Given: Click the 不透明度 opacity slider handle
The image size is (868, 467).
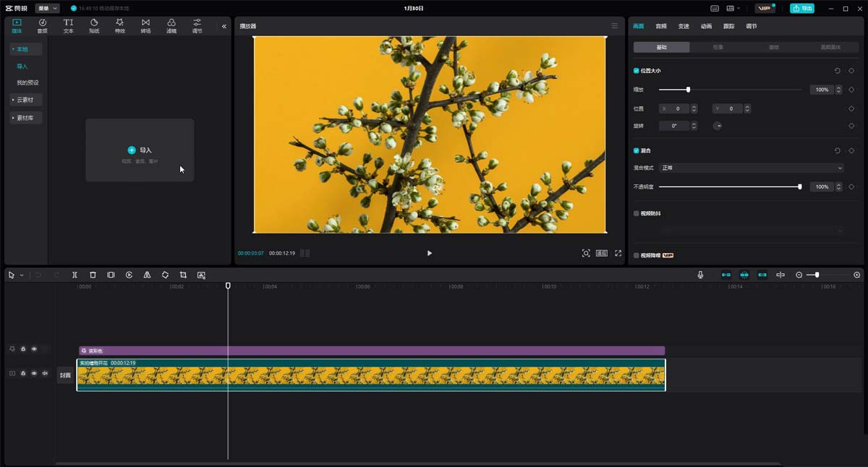Looking at the screenshot, I should pyautogui.click(x=799, y=187).
